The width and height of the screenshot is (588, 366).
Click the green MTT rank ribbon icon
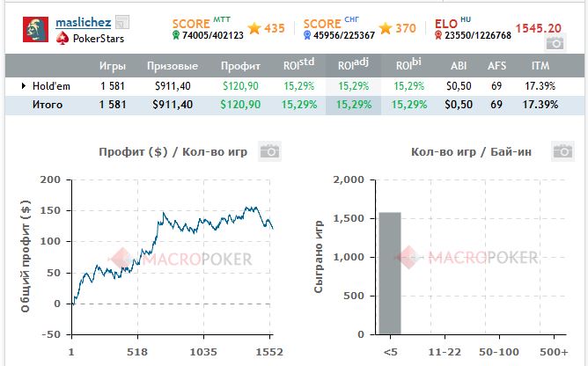[x=175, y=36]
